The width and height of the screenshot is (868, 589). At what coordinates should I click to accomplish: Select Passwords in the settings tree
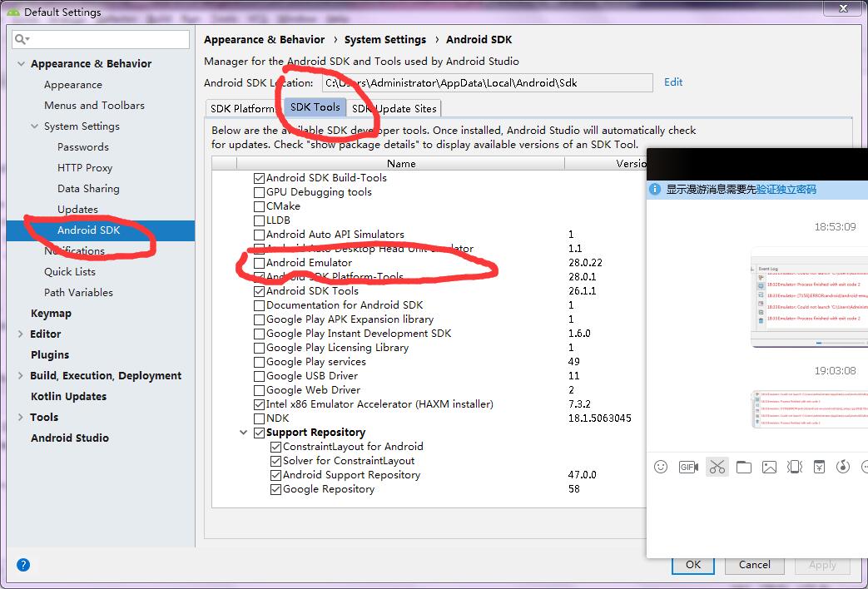[83, 146]
